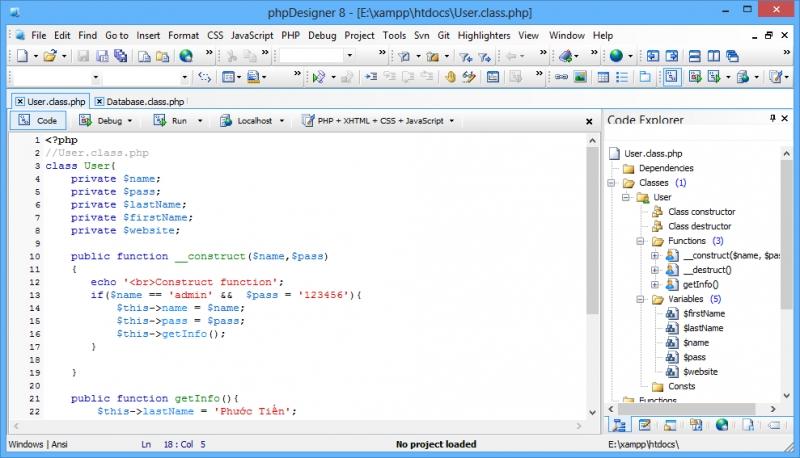Click the insert hyperlink chain icon
The height and width of the screenshot is (458, 800).
pos(561,77)
